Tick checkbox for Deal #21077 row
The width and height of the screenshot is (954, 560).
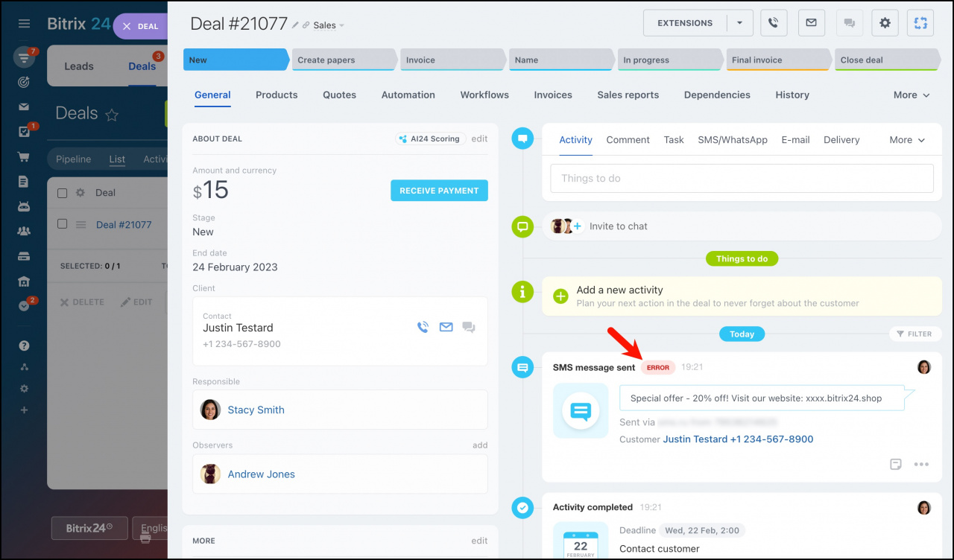[63, 224]
